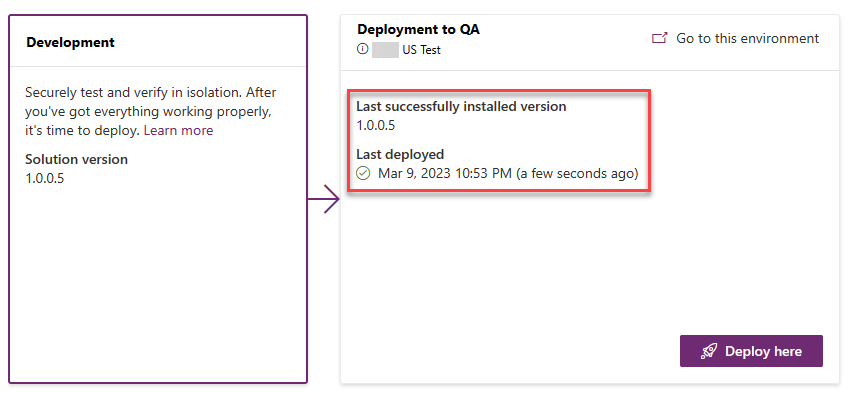This screenshot has width=852, height=393.
Task: Click the Mar 9, 2023 10:53 PM timestamp
Action: pyautogui.click(x=445, y=173)
